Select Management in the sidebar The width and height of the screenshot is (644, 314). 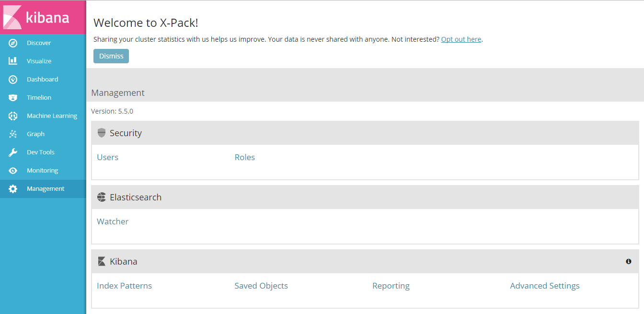(x=43, y=188)
